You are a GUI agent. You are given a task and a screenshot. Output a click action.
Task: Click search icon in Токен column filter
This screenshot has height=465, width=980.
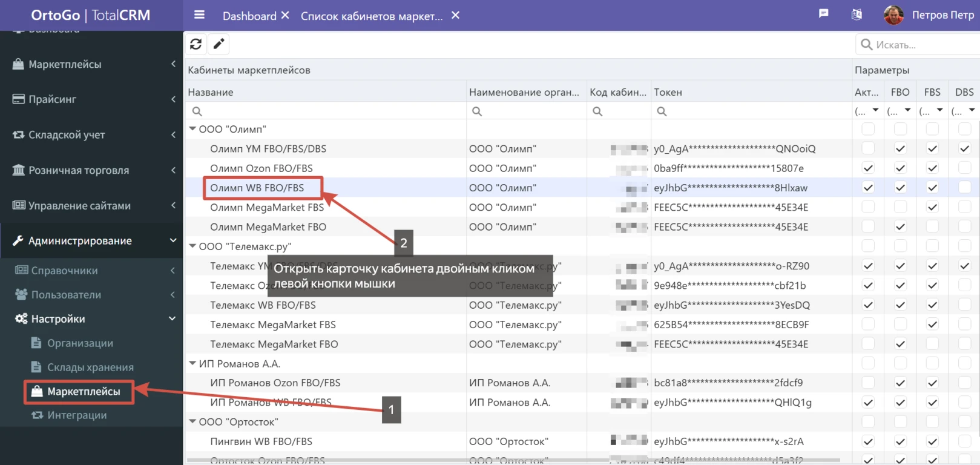[662, 111]
